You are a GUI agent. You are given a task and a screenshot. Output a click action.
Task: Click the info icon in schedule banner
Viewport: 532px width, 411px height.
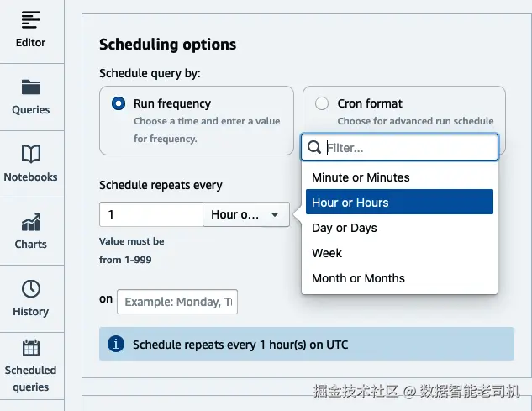[117, 344]
